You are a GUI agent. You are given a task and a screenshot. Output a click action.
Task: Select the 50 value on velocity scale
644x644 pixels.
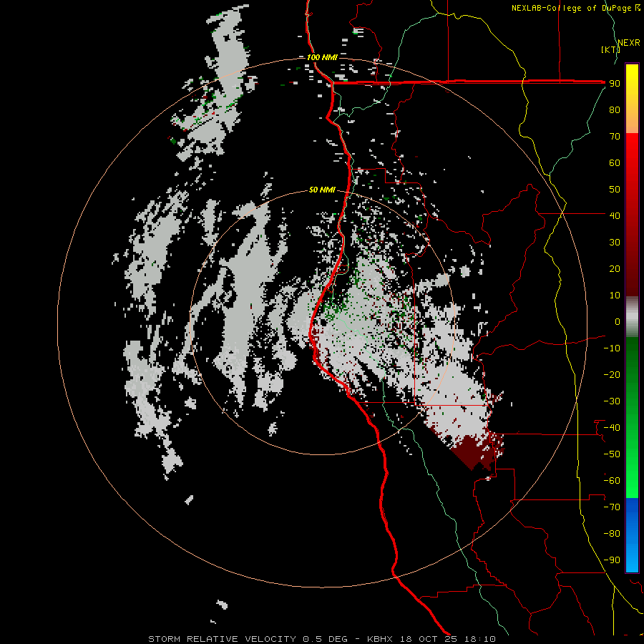pyautogui.click(x=615, y=190)
